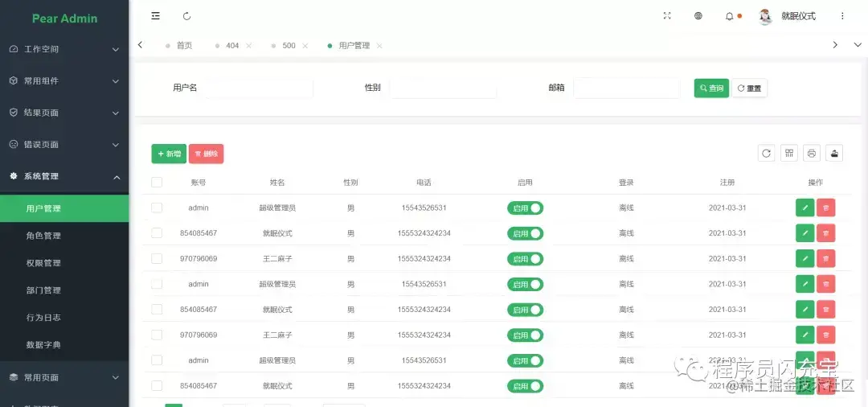
Task: Open 行为日志 in the sidebar
Action: click(64, 317)
